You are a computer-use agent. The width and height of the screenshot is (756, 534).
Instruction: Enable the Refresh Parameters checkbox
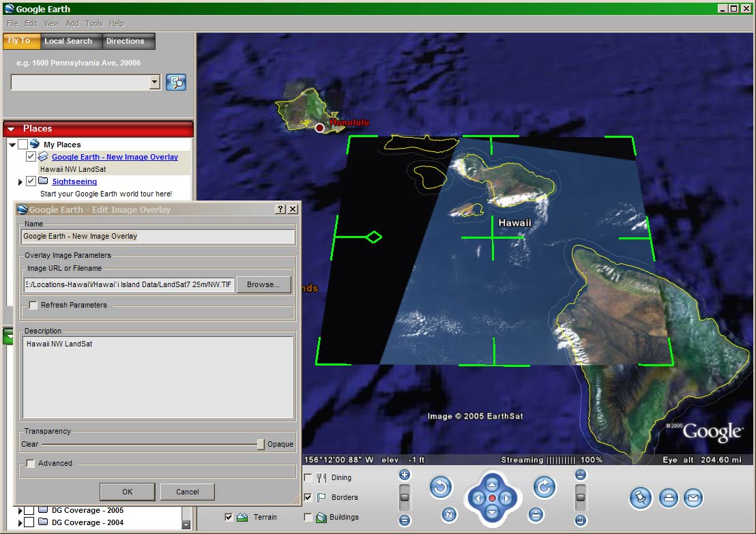coord(33,305)
